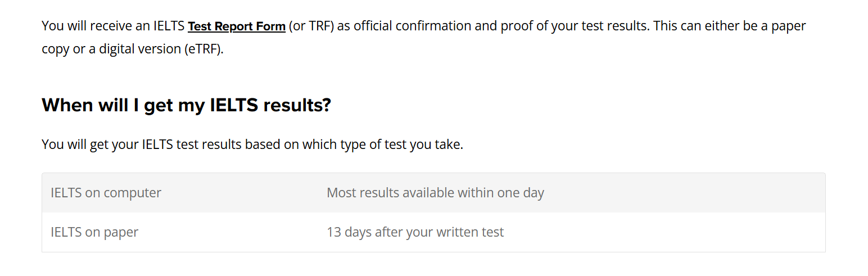
Task: Select the '13 days after your written test' cell
Action: [x=572, y=232]
